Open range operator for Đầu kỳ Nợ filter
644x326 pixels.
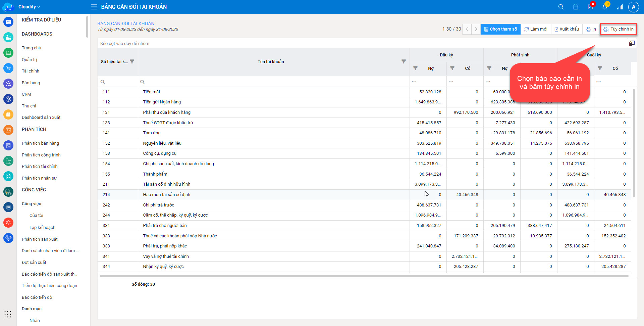coord(414,82)
